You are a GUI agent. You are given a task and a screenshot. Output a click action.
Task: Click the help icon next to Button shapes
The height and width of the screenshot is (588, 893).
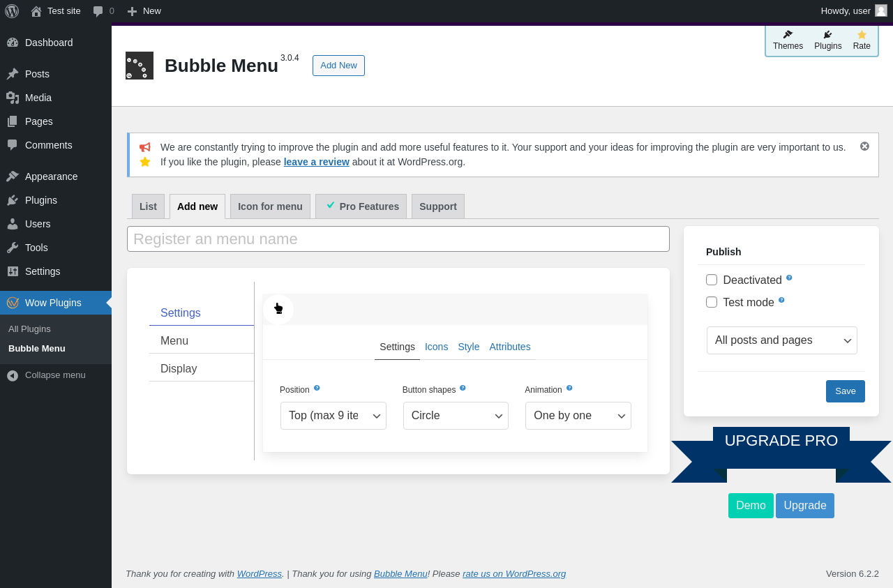click(x=463, y=388)
